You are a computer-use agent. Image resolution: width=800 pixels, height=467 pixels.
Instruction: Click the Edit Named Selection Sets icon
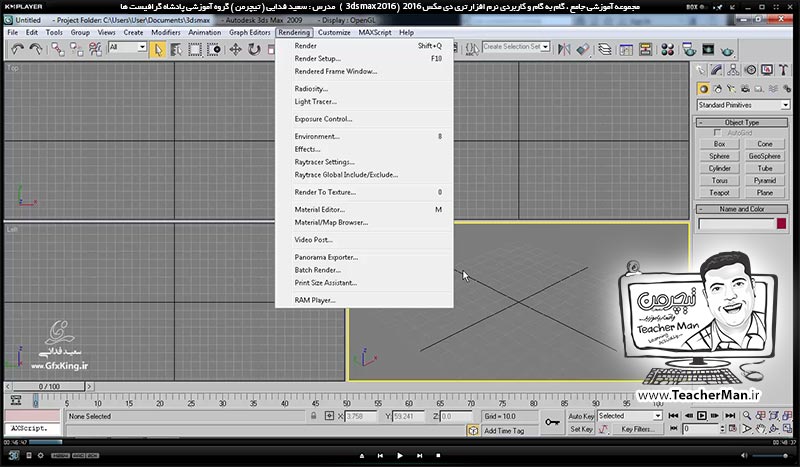[x=472, y=49]
